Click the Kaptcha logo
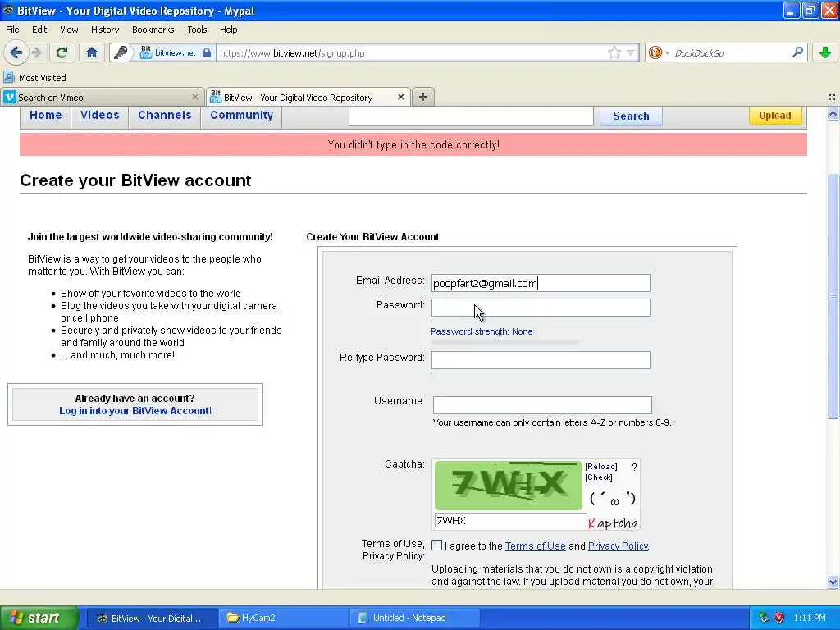Viewport: 840px width, 630px height. (613, 523)
